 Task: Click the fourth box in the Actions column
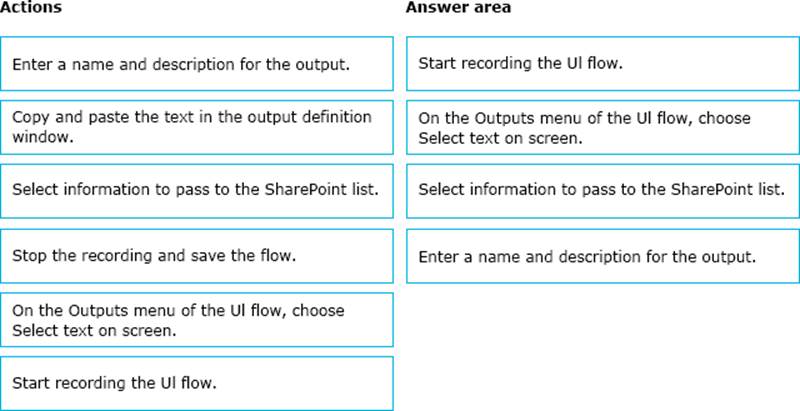click(x=197, y=256)
